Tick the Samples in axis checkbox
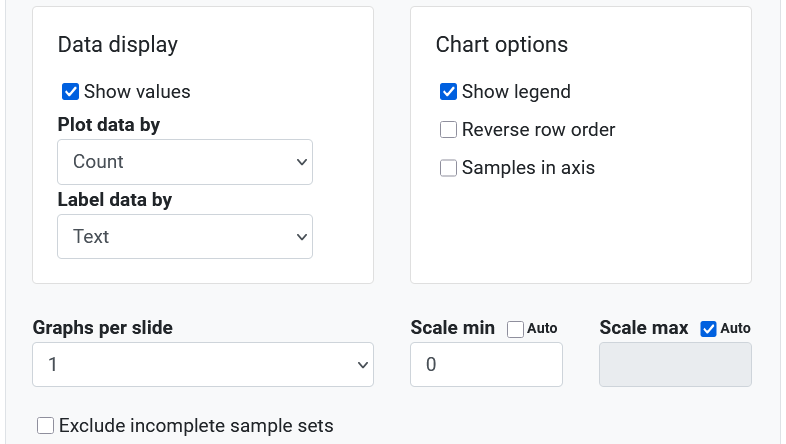The height and width of the screenshot is (444, 786). click(x=448, y=168)
